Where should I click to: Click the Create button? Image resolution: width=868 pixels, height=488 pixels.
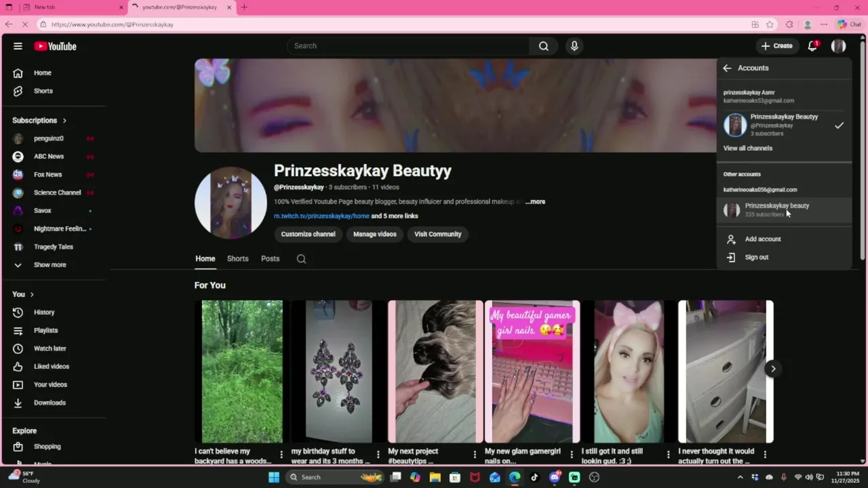point(777,46)
